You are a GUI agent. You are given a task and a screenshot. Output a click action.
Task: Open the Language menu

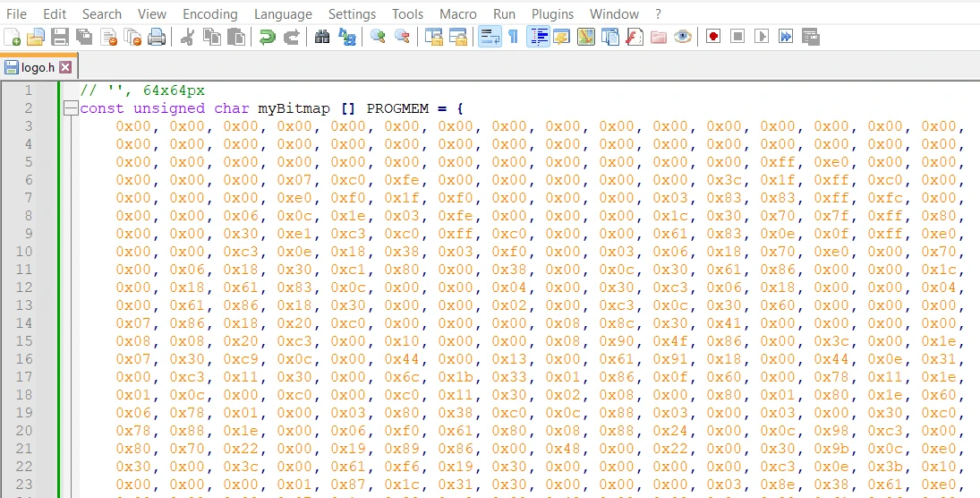click(283, 13)
